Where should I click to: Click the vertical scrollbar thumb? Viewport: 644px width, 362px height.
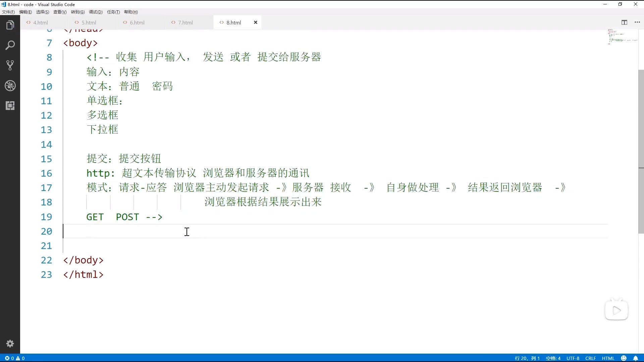641,151
